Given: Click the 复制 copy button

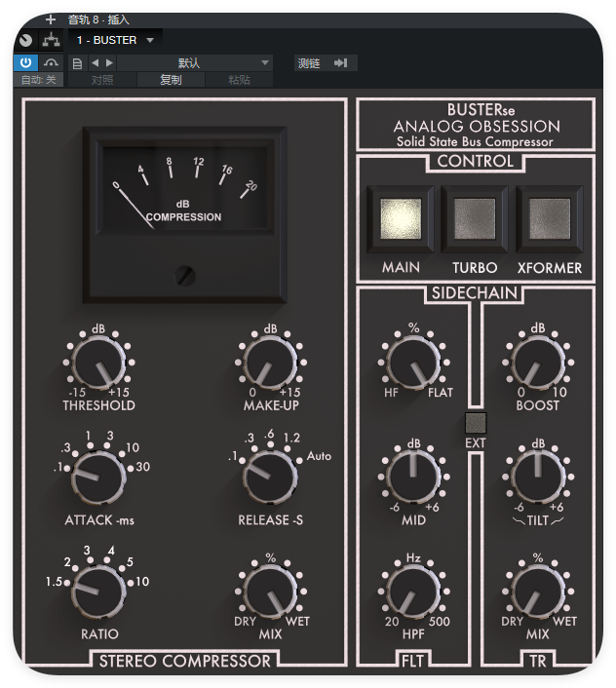Looking at the screenshot, I should click(171, 80).
